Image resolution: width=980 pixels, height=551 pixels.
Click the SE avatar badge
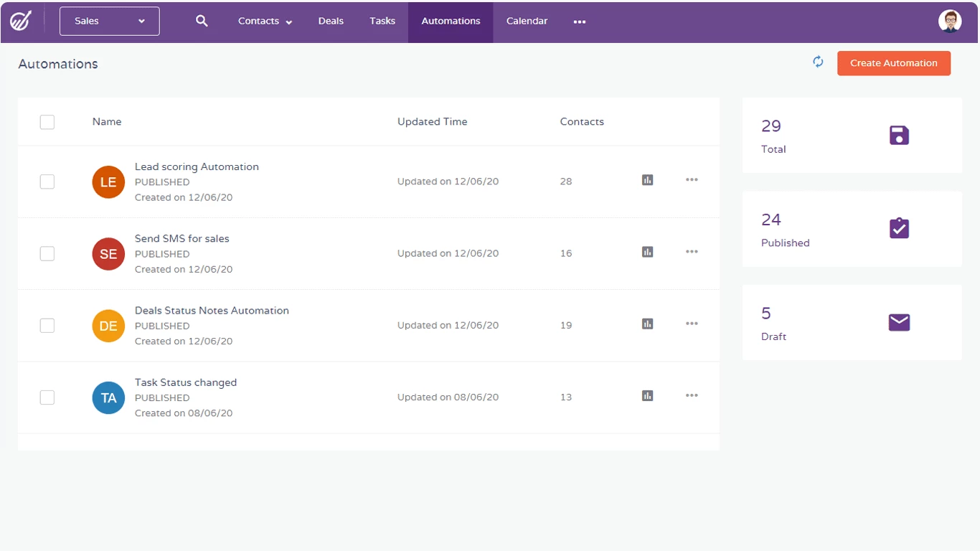point(108,254)
